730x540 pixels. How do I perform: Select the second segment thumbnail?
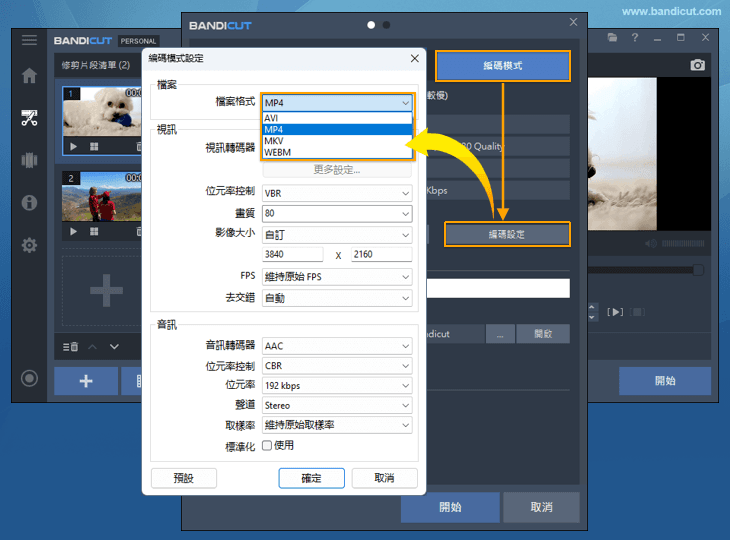point(103,198)
